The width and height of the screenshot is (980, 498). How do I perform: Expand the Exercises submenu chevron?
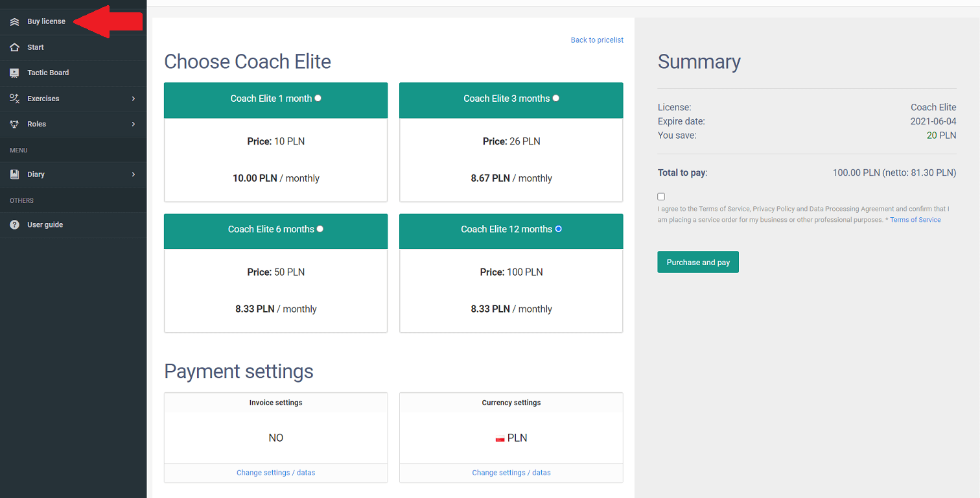click(134, 99)
